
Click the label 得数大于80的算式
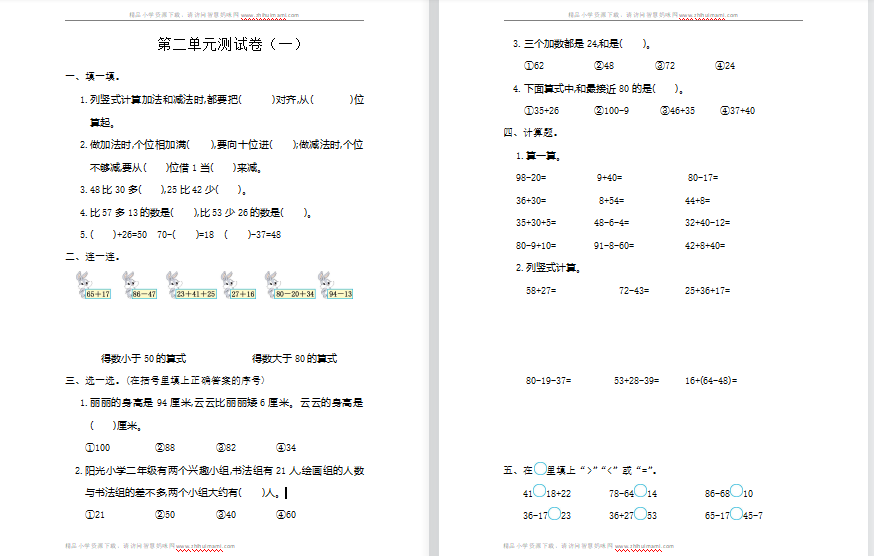click(294, 359)
